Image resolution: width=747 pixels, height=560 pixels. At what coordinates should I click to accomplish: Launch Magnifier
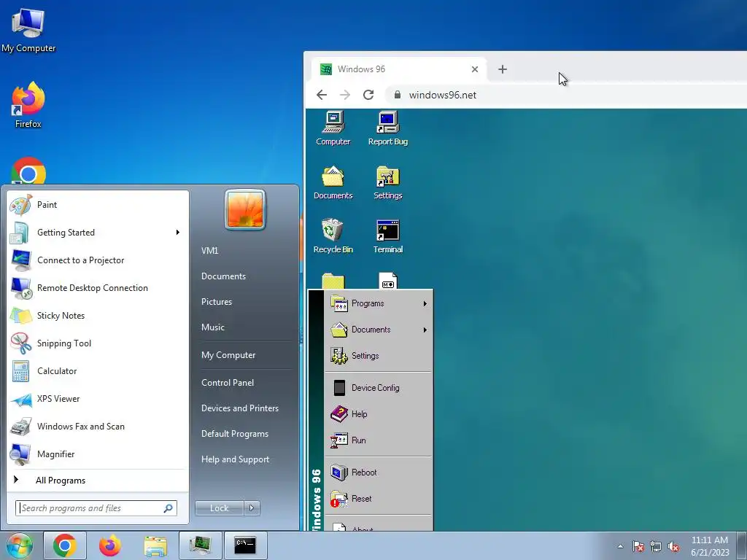[x=98, y=454]
